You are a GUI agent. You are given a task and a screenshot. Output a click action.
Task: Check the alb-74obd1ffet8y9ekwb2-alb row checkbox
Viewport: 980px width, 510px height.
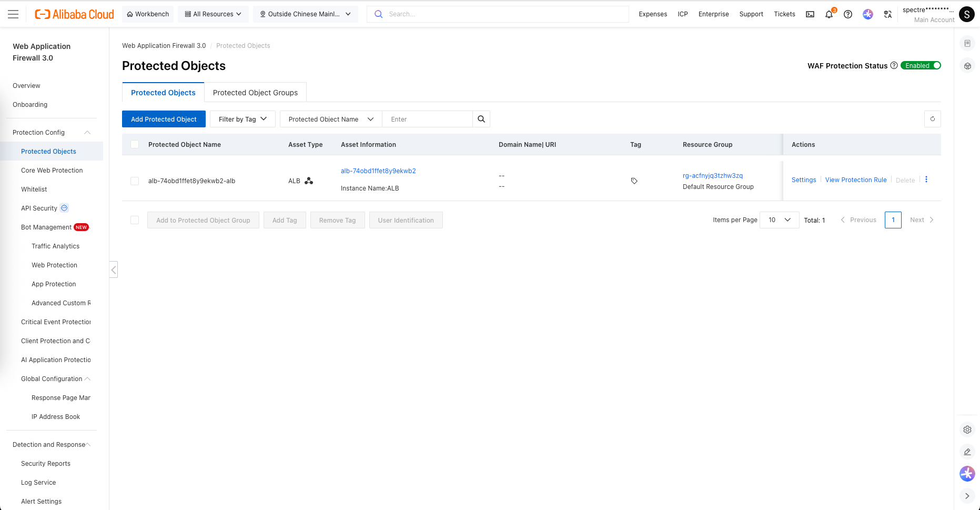135,181
